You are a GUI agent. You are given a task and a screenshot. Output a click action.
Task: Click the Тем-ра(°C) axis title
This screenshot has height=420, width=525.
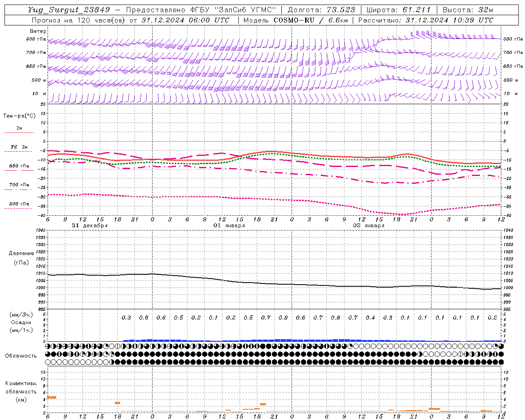pyautogui.click(x=19, y=116)
